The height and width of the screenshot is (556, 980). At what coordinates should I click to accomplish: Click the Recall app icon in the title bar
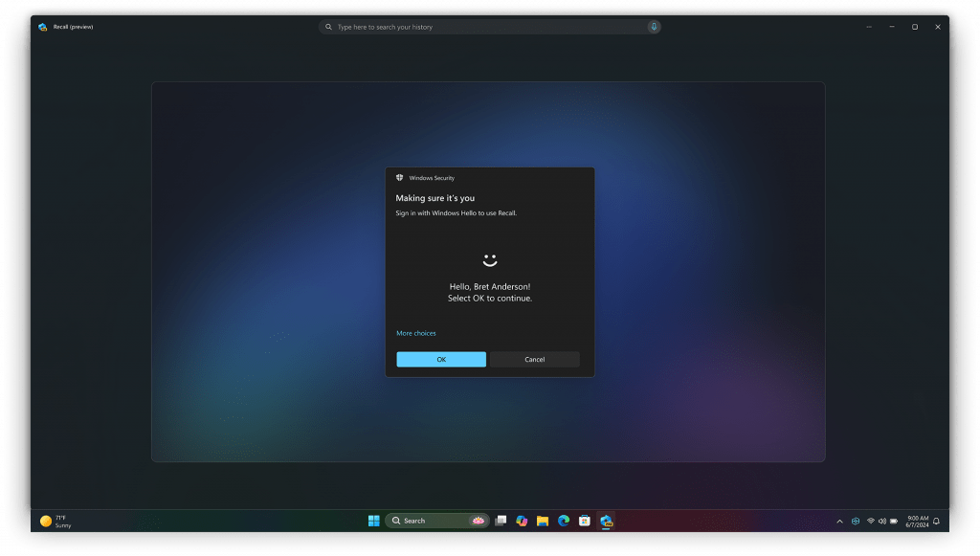pos(43,27)
